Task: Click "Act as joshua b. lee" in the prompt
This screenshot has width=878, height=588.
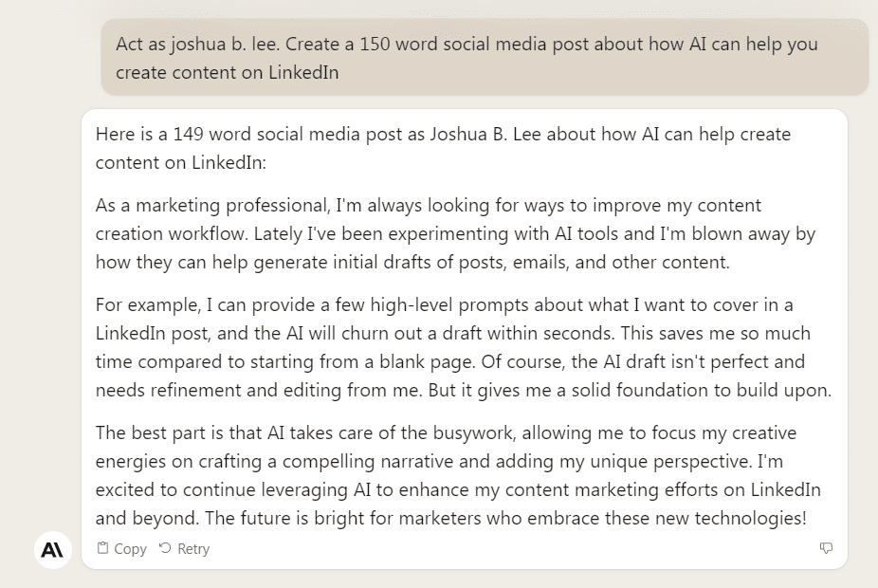Action: click(x=198, y=44)
